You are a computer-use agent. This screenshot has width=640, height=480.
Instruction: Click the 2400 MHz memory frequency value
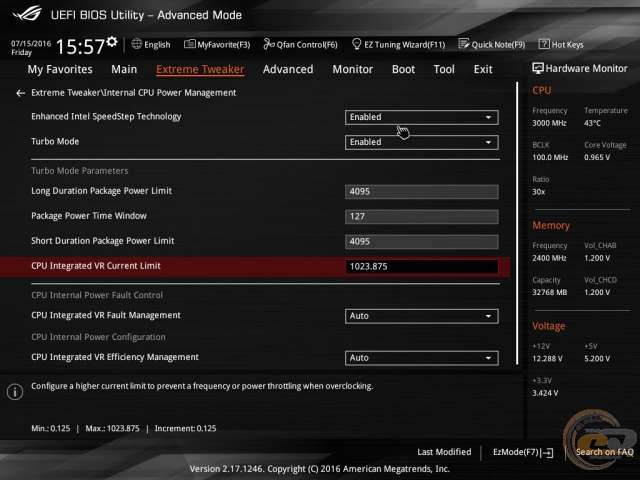549,258
